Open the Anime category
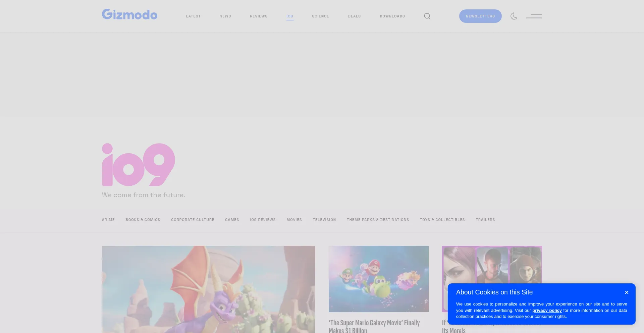Image resolution: width=644 pixels, height=333 pixels. pyautogui.click(x=108, y=220)
